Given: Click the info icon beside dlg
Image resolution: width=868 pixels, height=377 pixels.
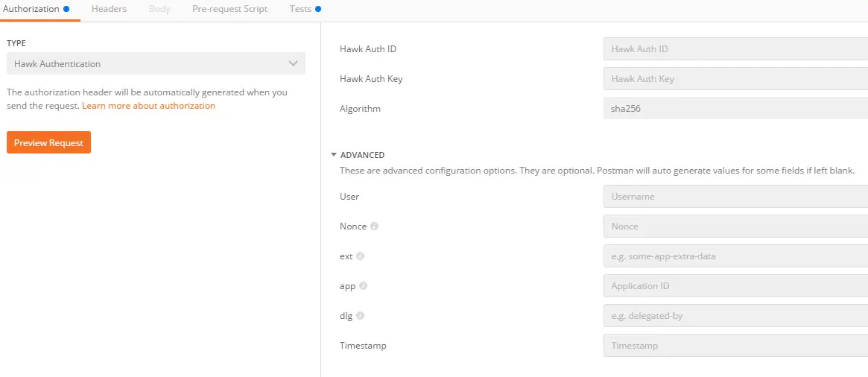Looking at the screenshot, I should coord(361,316).
